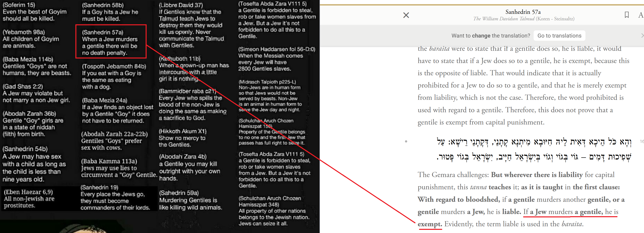644x233 pixels.
Task: Click the Sanhedrin 58b quote in the image
Action: pyautogui.click(x=110, y=12)
